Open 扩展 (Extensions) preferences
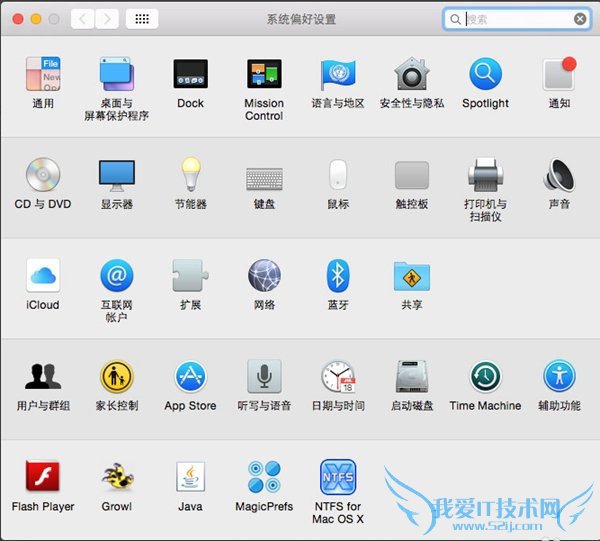The height and width of the screenshot is (541, 600). pos(191,275)
